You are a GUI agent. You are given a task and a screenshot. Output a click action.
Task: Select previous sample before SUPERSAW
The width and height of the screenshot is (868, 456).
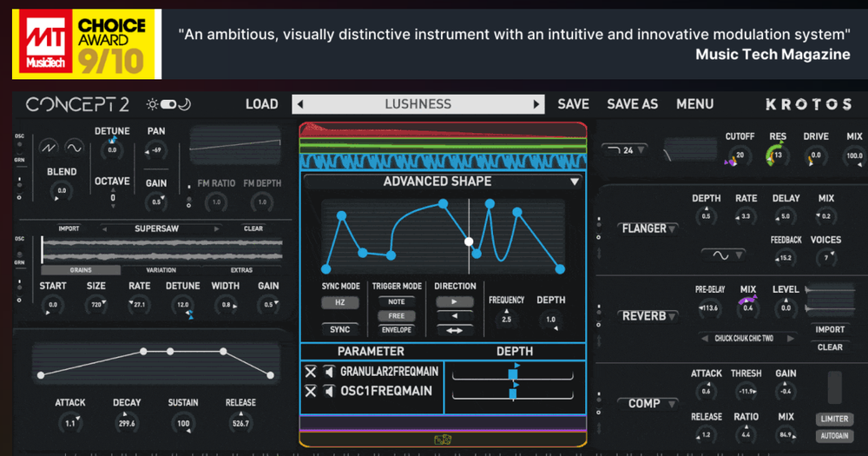pos(104,228)
